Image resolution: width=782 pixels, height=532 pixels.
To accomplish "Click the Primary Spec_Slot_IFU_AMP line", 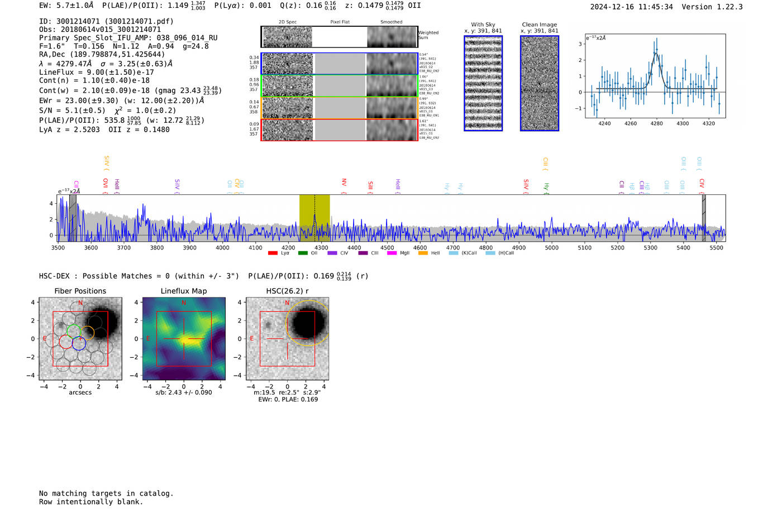I will coord(128,38).
